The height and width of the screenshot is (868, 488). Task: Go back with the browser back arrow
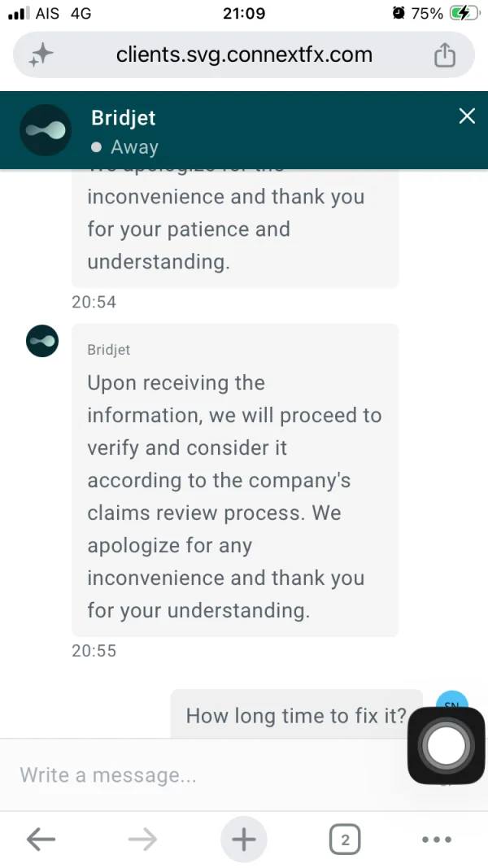tap(41, 840)
